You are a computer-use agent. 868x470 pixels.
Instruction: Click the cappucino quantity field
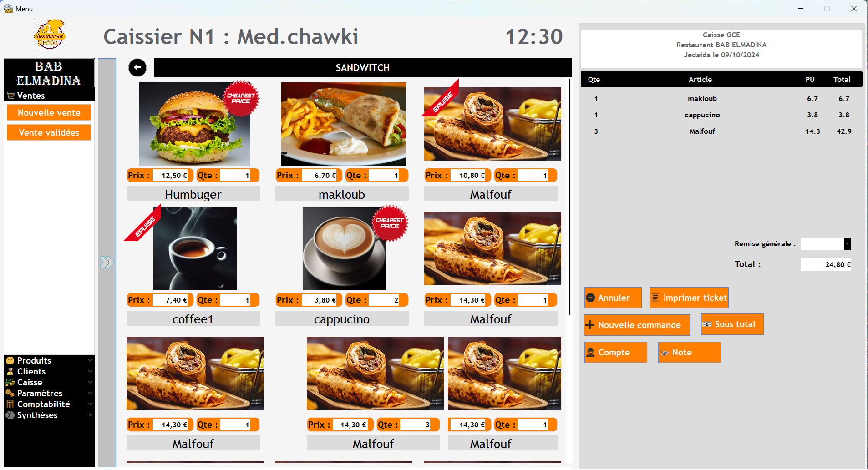pos(384,300)
